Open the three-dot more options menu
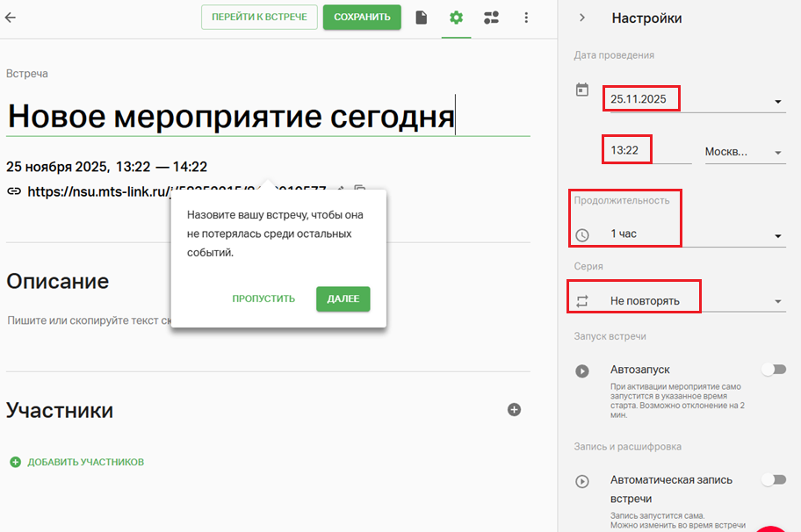The image size is (801, 532). click(x=526, y=18)
